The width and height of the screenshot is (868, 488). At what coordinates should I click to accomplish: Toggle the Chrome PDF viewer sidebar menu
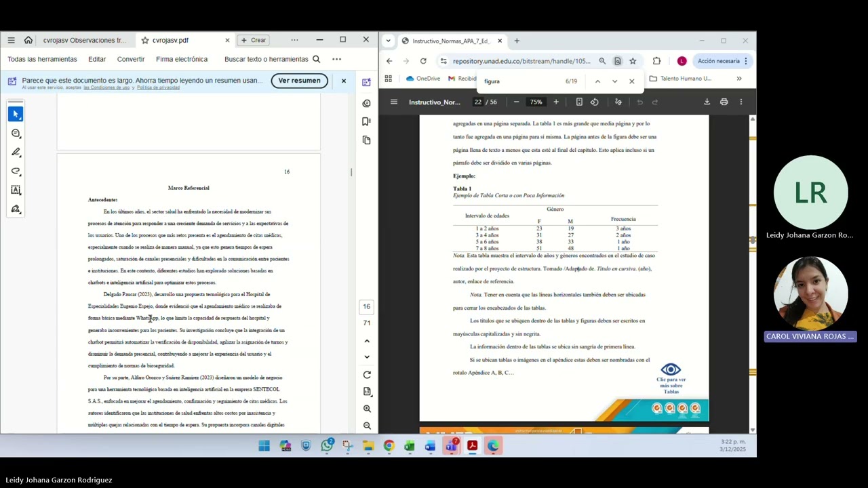(x=393, y=102)
